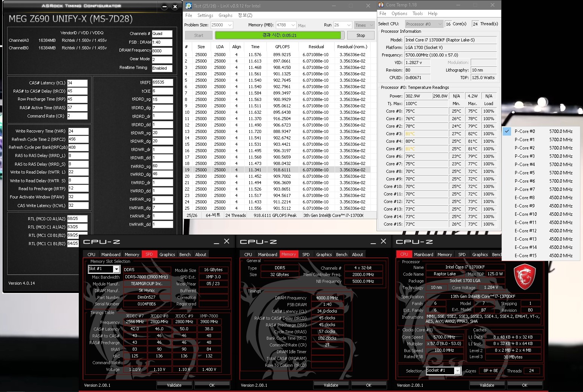Click the CAS# Latency (tCL) field showing 34
Image resolution: width=583 pixels, height=392 pixels.
77,83
